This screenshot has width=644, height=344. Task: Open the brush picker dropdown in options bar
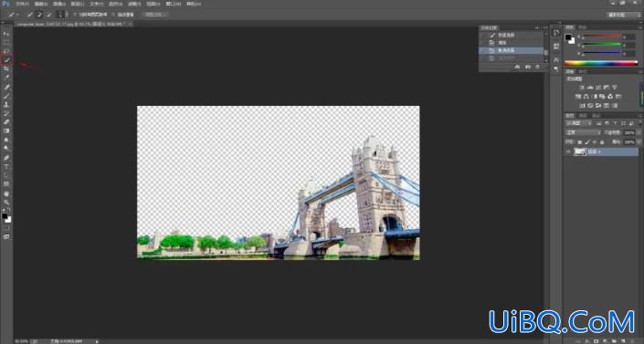point(61,15)
